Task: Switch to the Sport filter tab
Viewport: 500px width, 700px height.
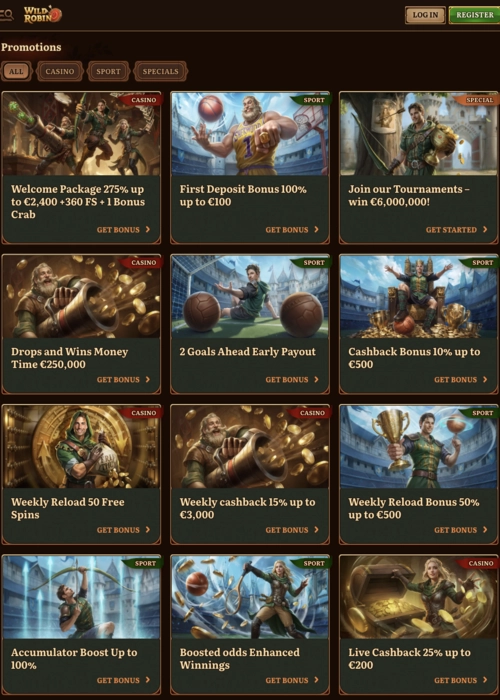Action: pos(108,71)
